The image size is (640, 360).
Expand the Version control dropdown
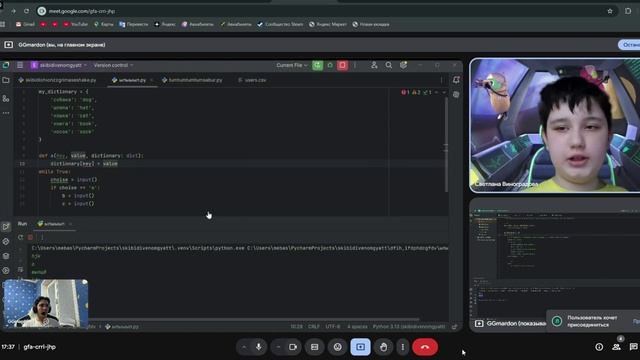(x=113, y=65)
